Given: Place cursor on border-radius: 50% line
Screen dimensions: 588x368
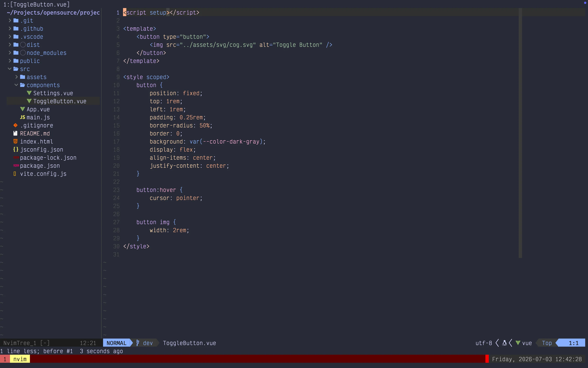Looking at the screenshot, I should 181,125.
